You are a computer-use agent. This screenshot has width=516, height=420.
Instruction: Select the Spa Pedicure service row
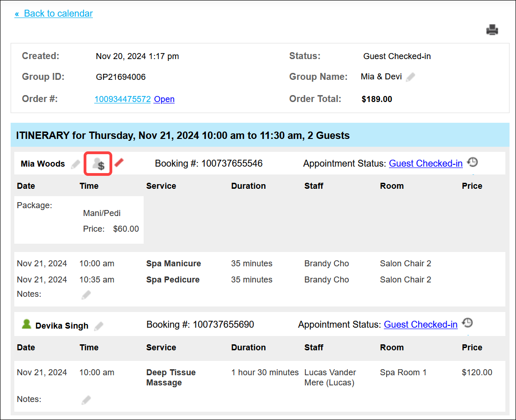point(259,280)
